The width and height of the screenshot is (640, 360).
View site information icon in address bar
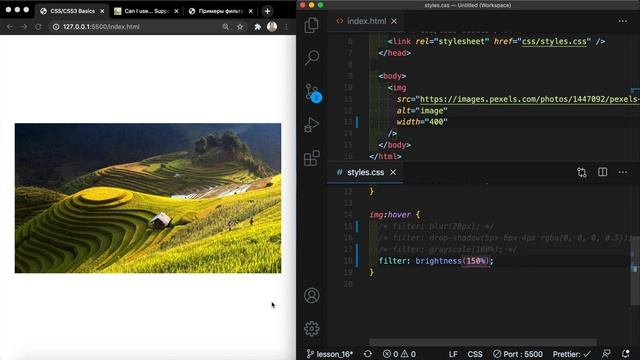(x=56, y=27)
